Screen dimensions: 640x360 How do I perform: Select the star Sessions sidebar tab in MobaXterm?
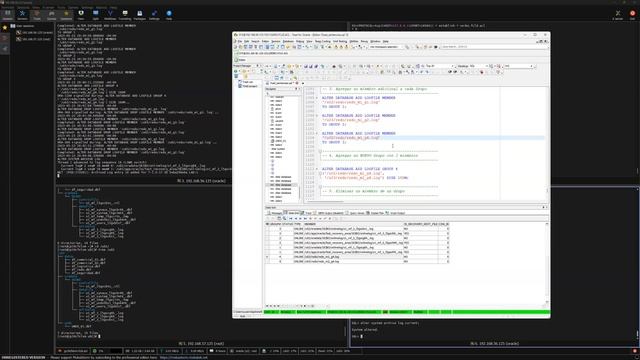tap(4, 28)
